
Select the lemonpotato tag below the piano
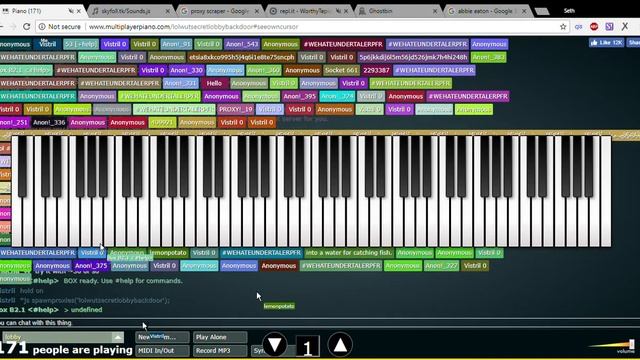pyautogui.click(x=168, y=253)
